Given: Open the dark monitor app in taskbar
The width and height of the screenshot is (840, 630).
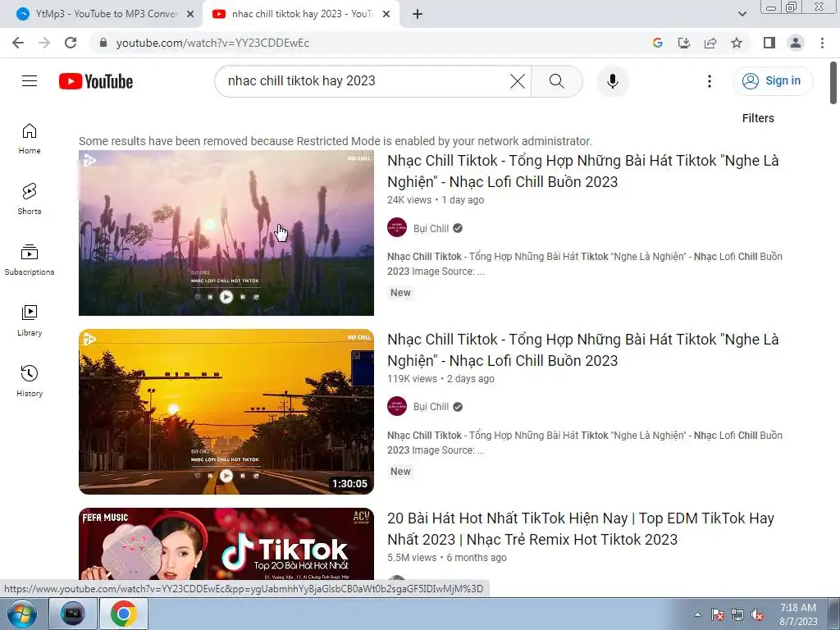Looking at the screenshot, I should (x=73, y=614).
